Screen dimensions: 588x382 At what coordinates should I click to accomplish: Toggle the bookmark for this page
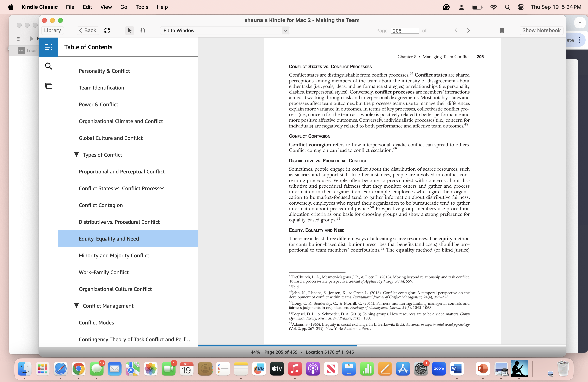502,30
